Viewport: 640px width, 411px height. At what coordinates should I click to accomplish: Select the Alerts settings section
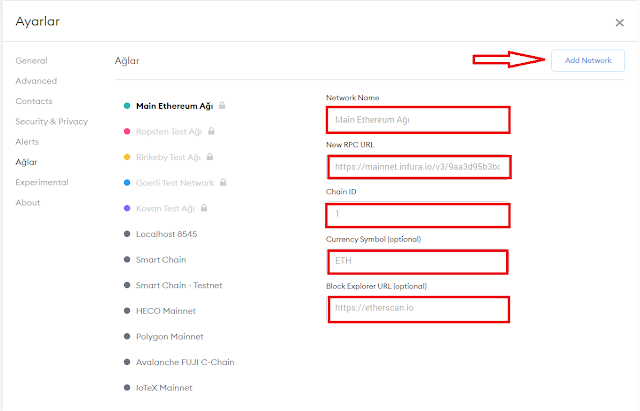pyautogui.click(x=27, y=142)
